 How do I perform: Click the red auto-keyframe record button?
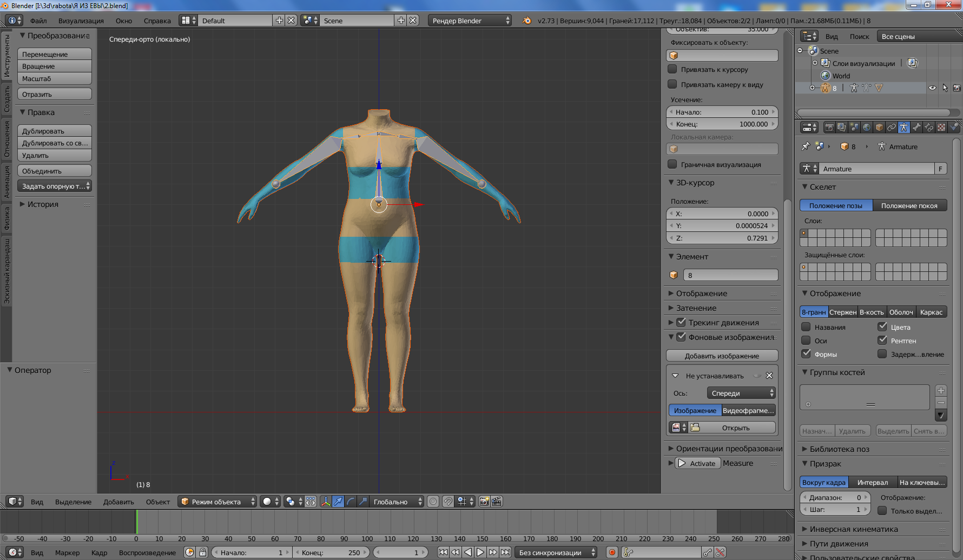[x=612, y=552]
